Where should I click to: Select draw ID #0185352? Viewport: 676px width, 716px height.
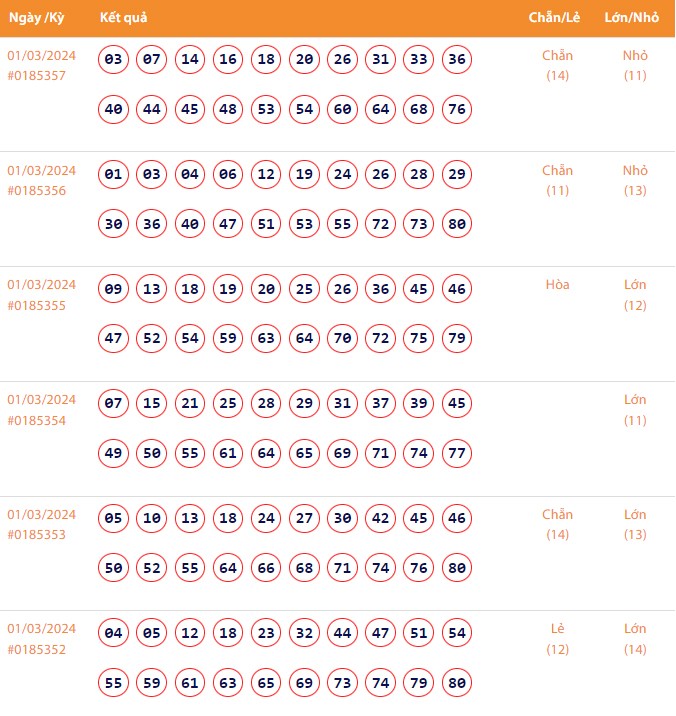pos(37,649)
